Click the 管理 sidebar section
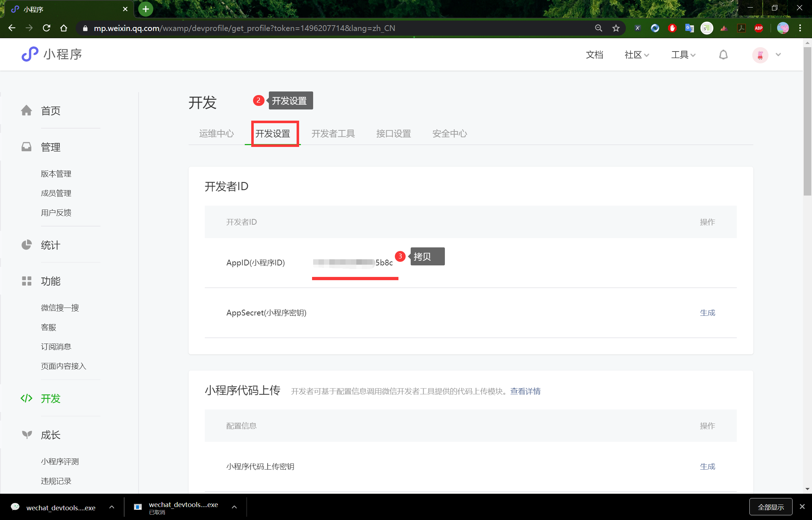Viewport: 812px width, 520px height. (x=51, y=147)
